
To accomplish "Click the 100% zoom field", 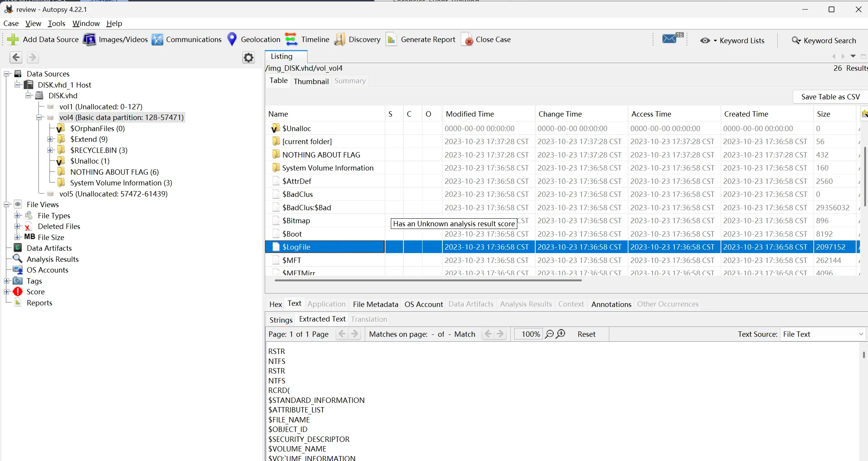I will [x=528, y=334].
